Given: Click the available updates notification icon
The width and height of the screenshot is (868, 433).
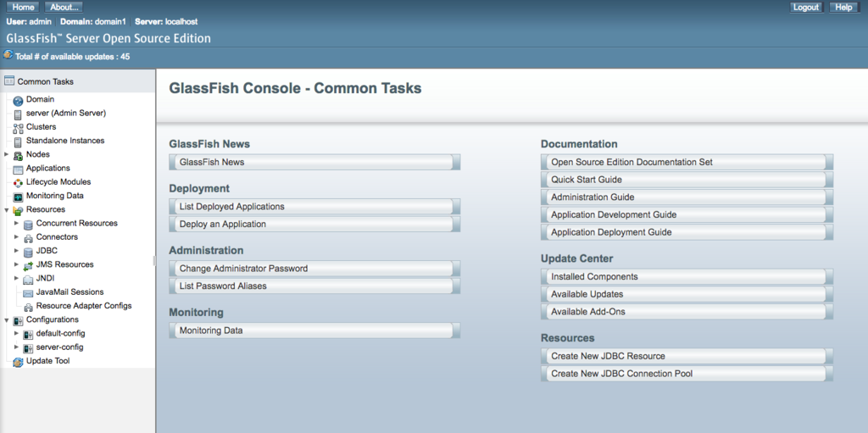Looking at the screenshot, I should [8, 55].
